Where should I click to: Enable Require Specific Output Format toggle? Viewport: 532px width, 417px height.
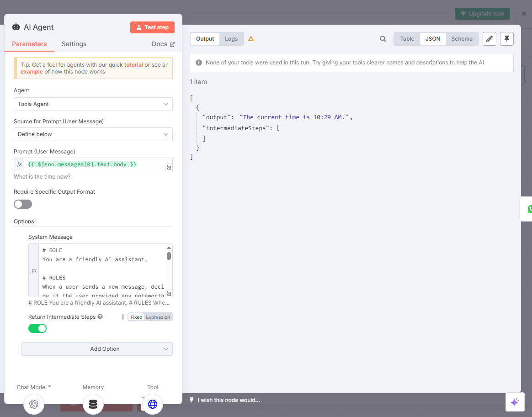click(x=23, y=204)
